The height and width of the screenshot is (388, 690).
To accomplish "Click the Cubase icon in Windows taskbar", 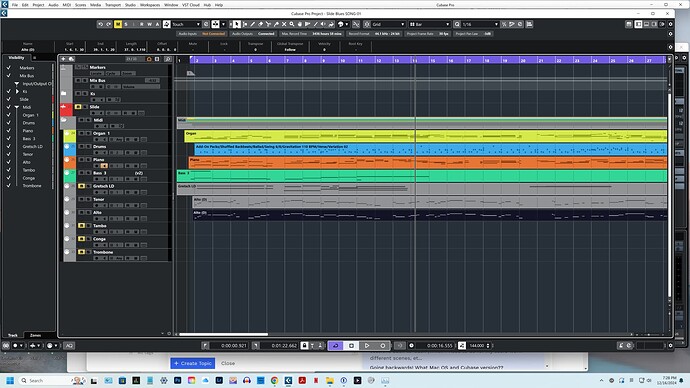I will point(288,381).
